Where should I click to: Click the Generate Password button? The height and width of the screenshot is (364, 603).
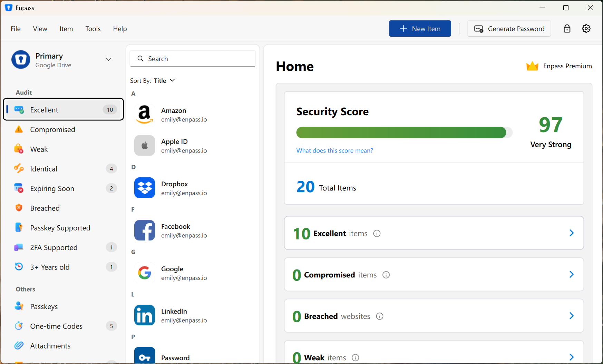[x=509, y=29]
